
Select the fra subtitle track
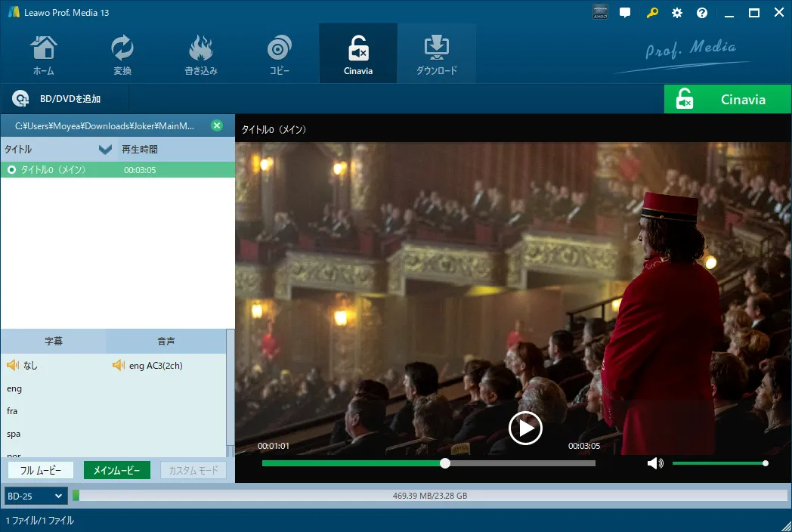click(x=12, y=411)
